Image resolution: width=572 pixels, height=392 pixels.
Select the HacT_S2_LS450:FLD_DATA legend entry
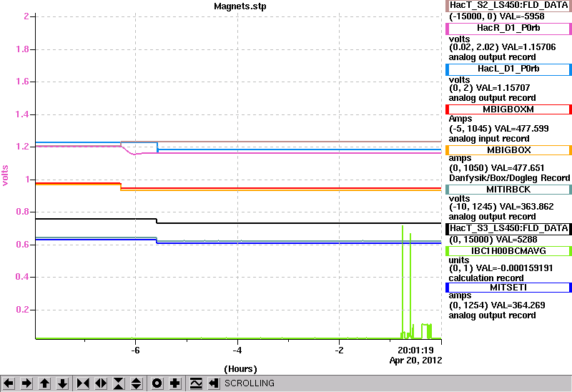click(x=508, y=6)
